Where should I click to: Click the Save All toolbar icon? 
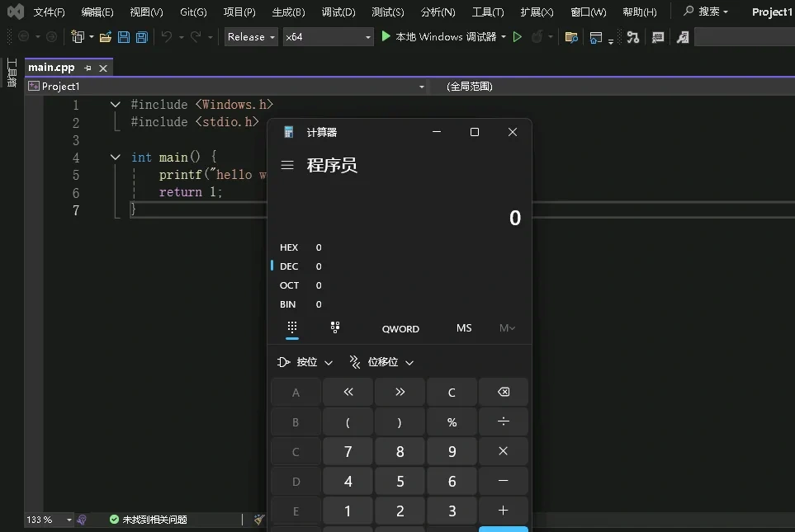tap(142, 36)
